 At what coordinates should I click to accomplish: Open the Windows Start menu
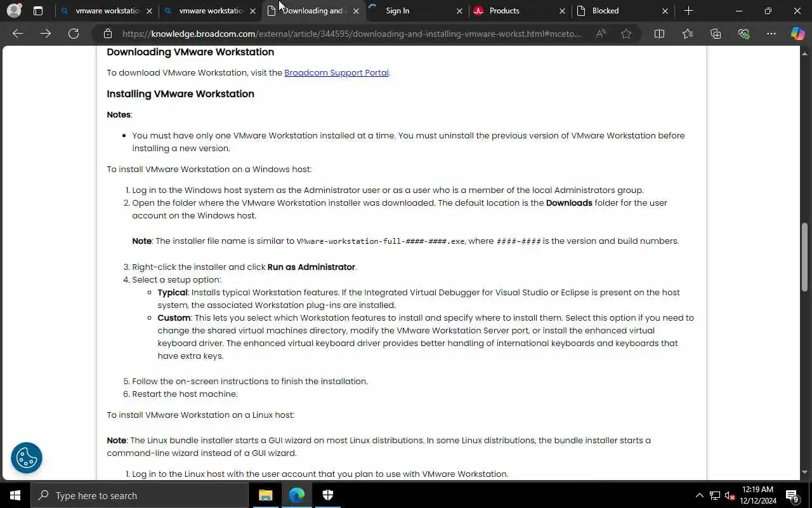[x=15, y=495]
